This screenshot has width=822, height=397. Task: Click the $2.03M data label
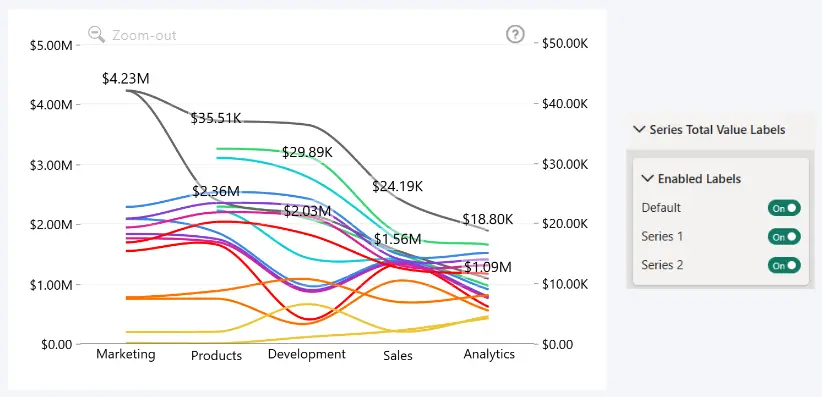point(307,211)
